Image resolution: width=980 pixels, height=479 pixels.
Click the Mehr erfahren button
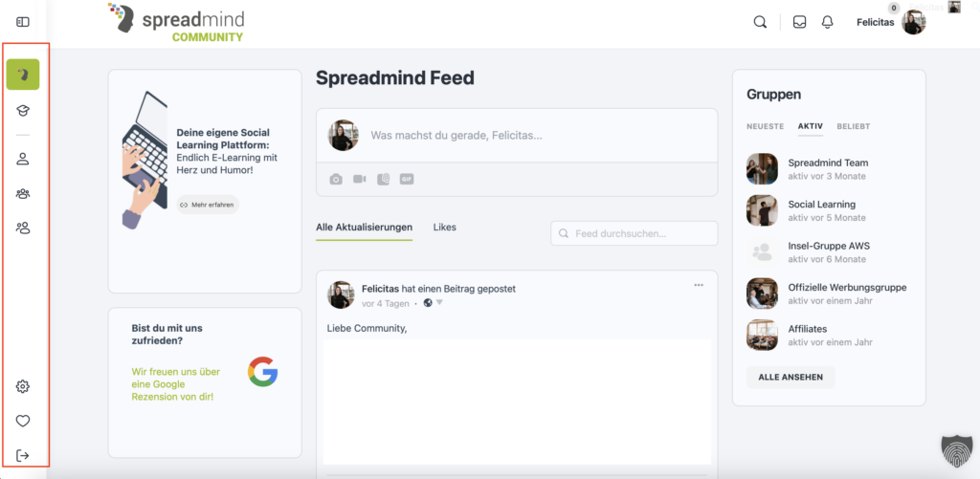click(209, 205)
